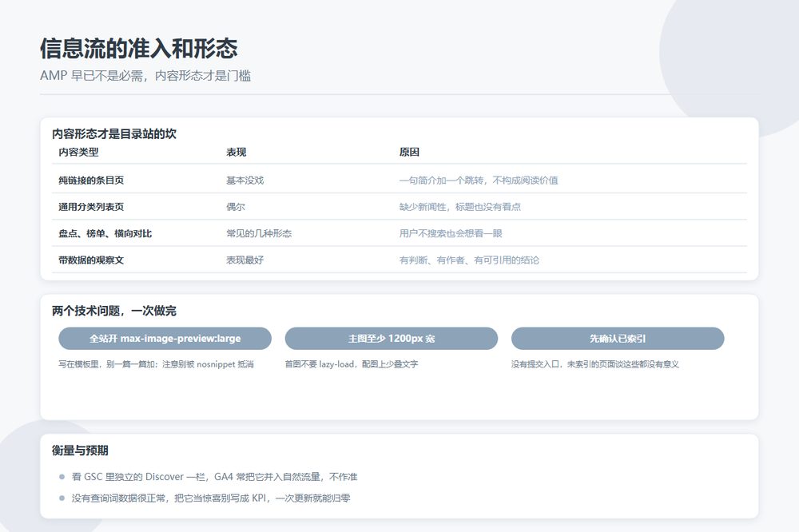Select the title 信息流的准入和形态
Viewport: 799px width, 532px height.
tap(138, 49)
